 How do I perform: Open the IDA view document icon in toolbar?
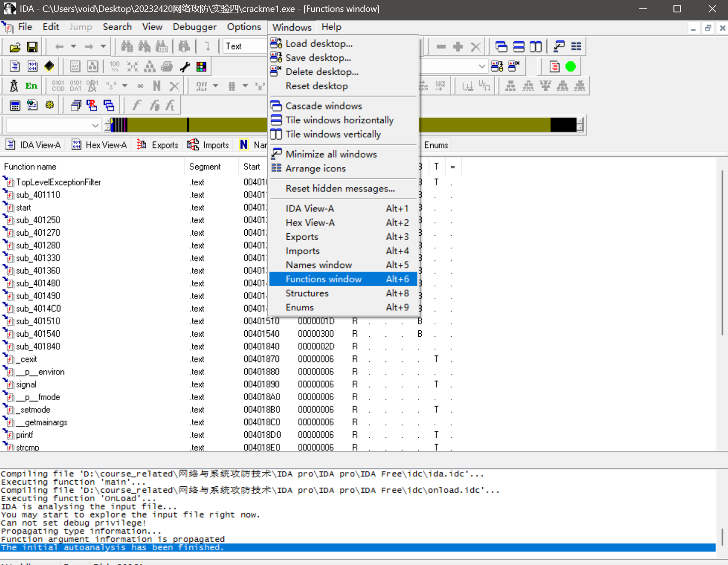15,66
